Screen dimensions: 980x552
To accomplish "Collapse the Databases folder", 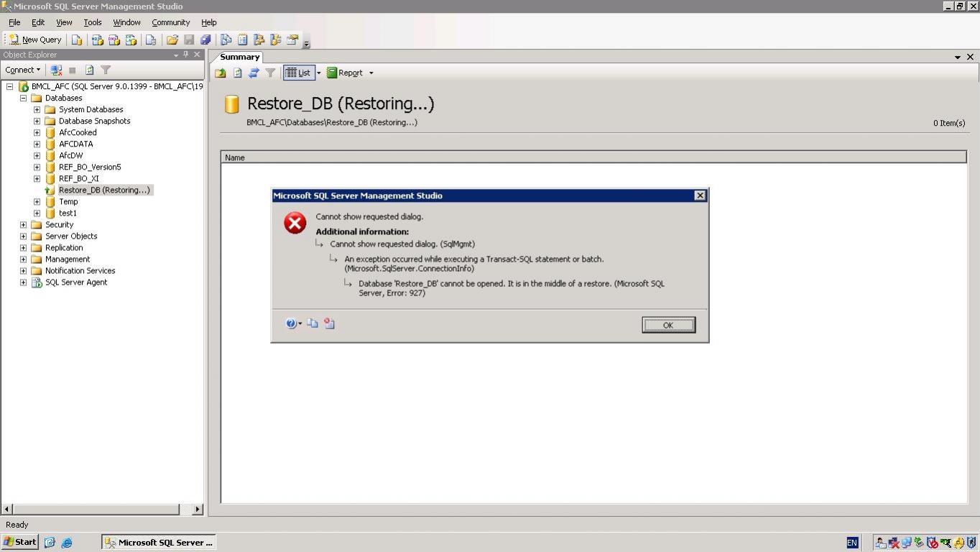I will [23, 98].
